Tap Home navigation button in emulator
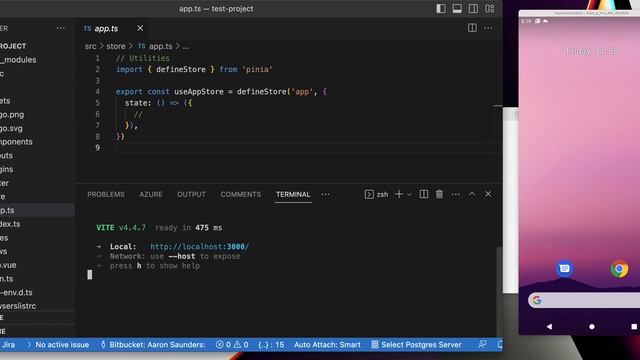 click(x=592, y=327)
